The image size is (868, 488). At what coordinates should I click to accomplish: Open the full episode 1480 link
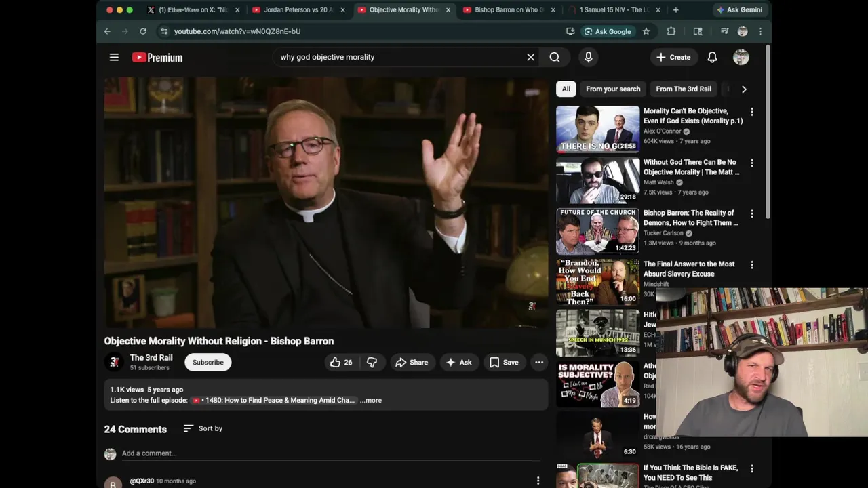[x=273, y=400]
